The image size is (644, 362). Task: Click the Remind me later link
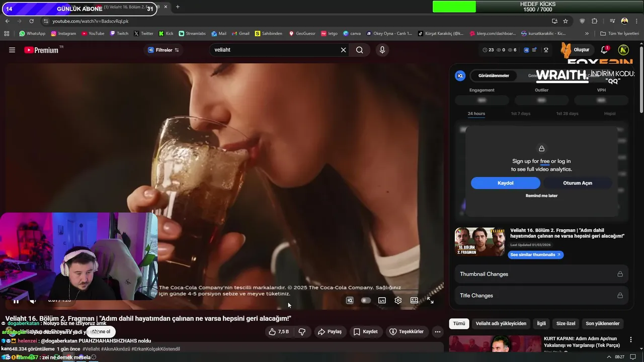(541, 196)
